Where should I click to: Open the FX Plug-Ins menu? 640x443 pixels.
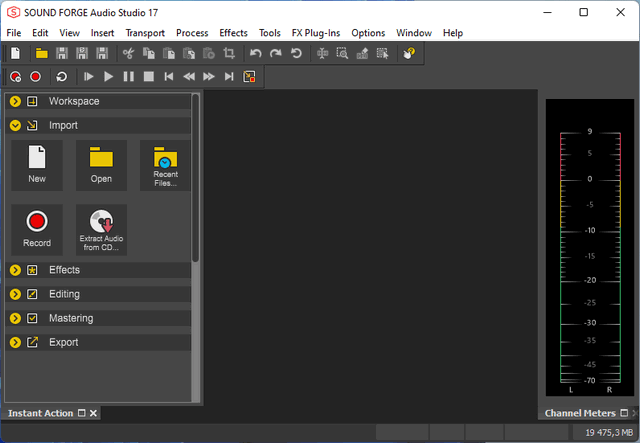[315, 33]
